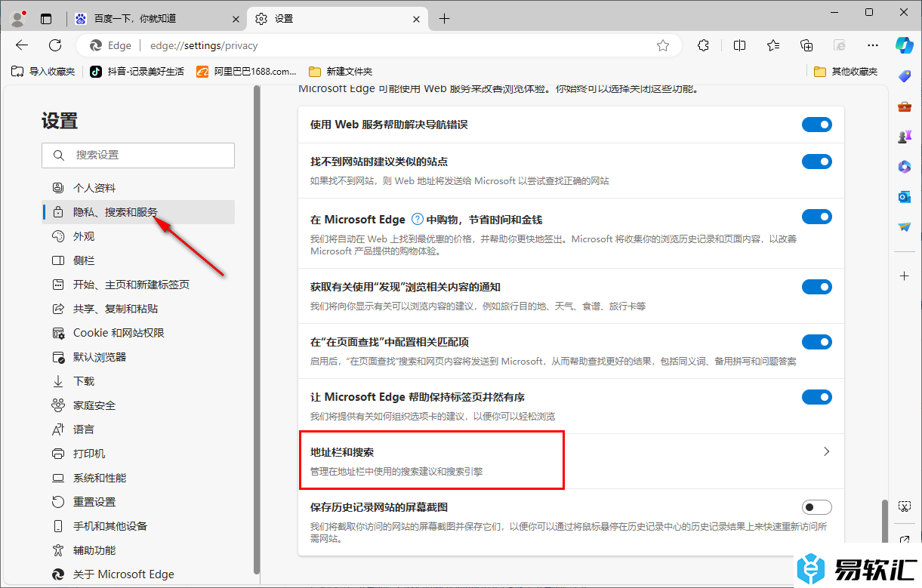Open 手机和其他设备 settings
This screenshot has width=922, height=588.
(x=138, y=526)
